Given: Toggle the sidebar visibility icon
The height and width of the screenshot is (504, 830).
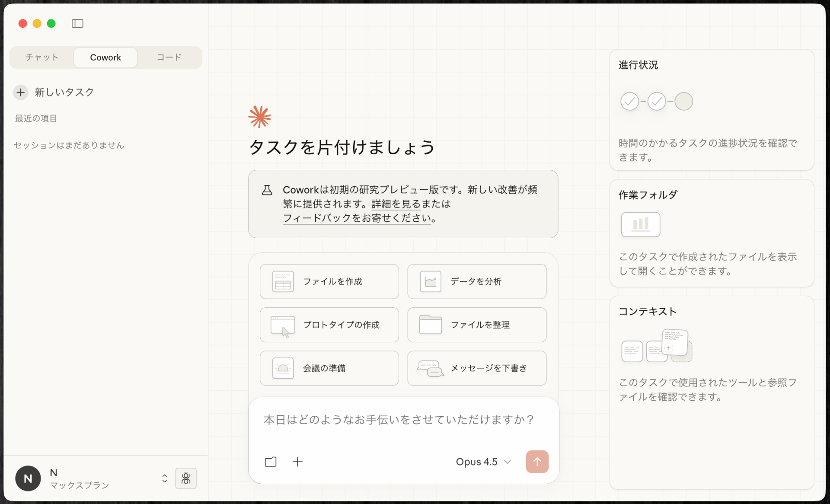Looking at the screenshot, I should click(x=77, y=23).
